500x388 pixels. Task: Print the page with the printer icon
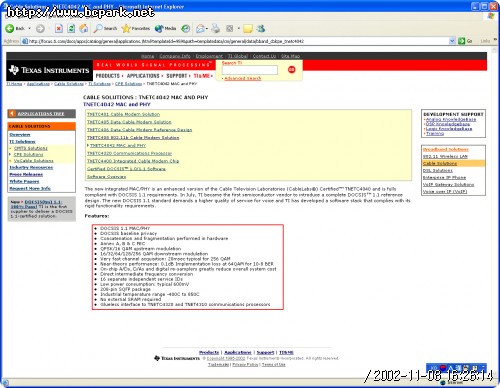point(216,29)
